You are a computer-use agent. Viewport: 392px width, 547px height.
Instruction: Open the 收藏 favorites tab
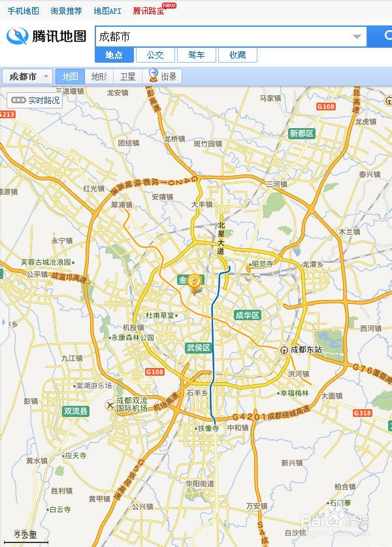point(238,55)
